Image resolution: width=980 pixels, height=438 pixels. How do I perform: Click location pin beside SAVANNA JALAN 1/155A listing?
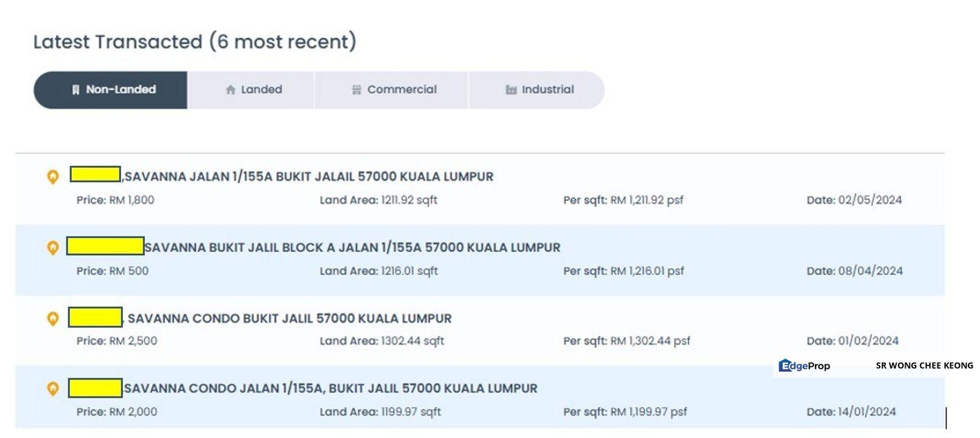pos(54,176)
